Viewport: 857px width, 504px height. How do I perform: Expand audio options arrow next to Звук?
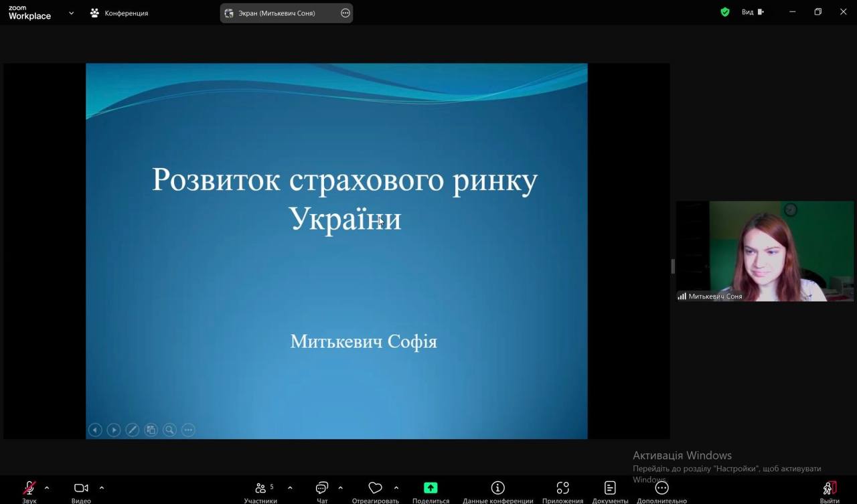click(47, 488)
